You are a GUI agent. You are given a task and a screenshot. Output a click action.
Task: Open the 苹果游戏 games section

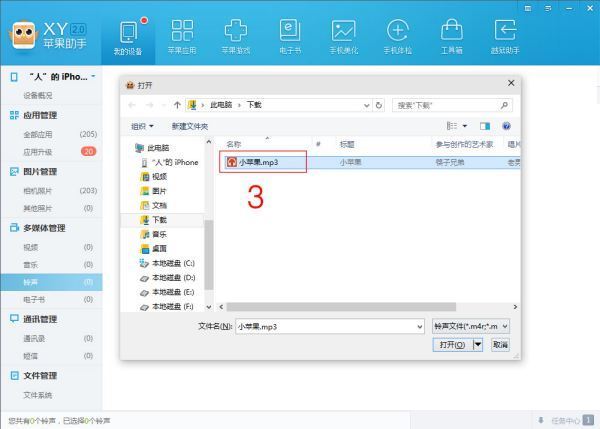pyautogui.click(x=236, y=38)
